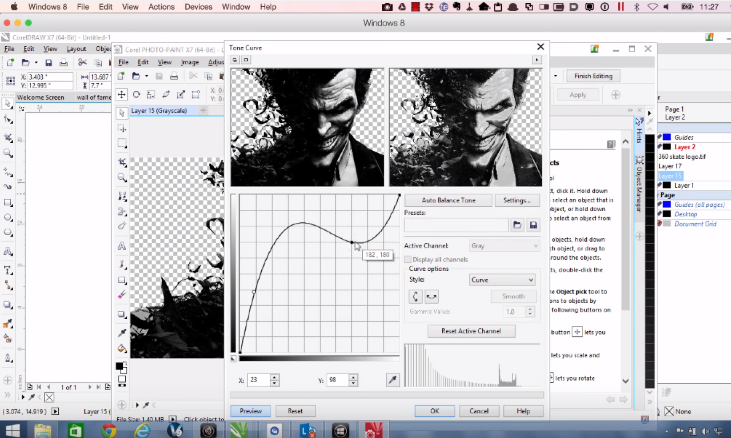The image size is (731, 438).
Task: Select PHOTO-PAINT Zoom tool
Action: pos(122,178)
